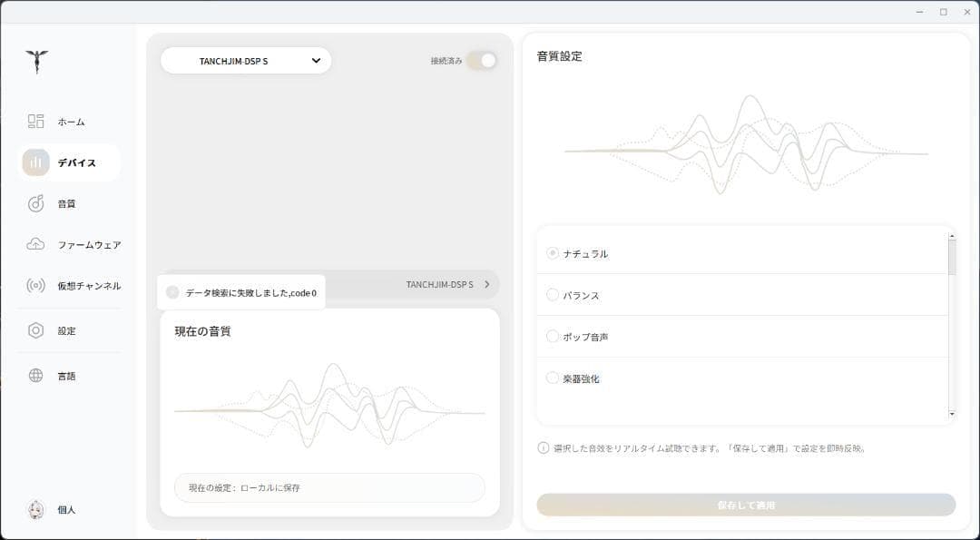This screenshot has height=540, width=980.
Task: Click the 保存して適用 button
Action: tap(746, 505)
